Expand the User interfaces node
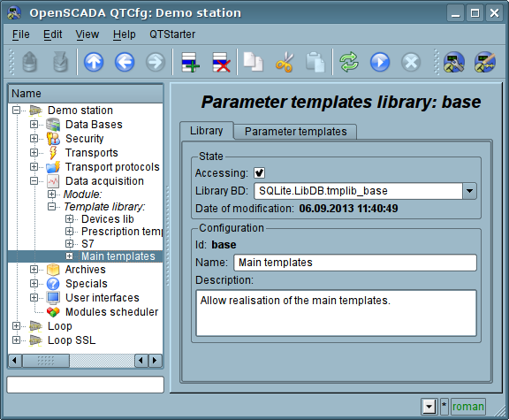 pyautogui.click(x=34, y=298)
